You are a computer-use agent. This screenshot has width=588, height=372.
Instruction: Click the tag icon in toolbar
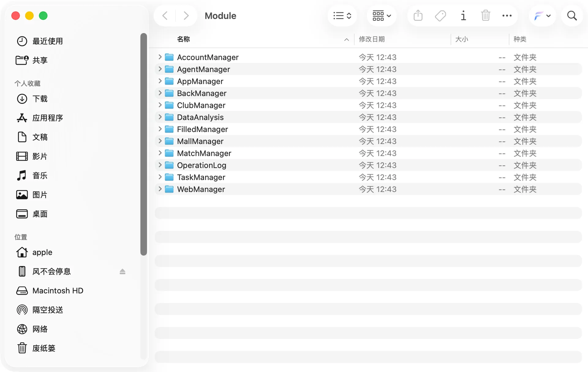[x=440, y=16]
